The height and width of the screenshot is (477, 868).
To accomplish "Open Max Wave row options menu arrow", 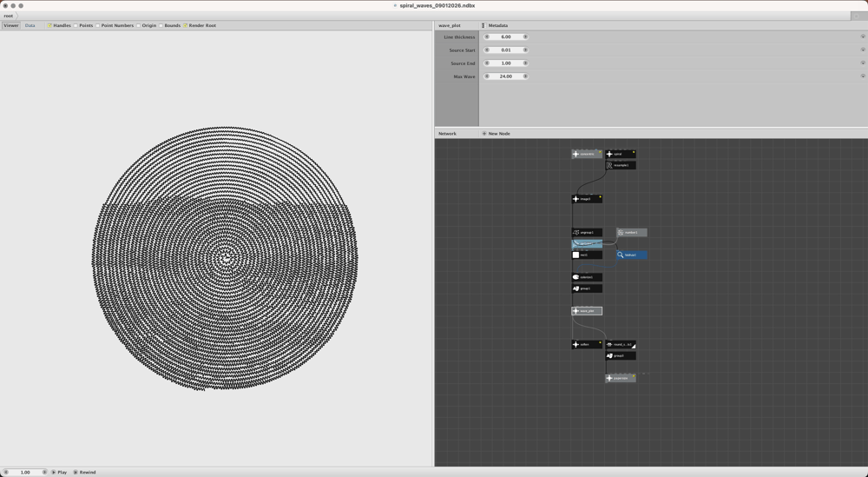I will coord(863,76).
